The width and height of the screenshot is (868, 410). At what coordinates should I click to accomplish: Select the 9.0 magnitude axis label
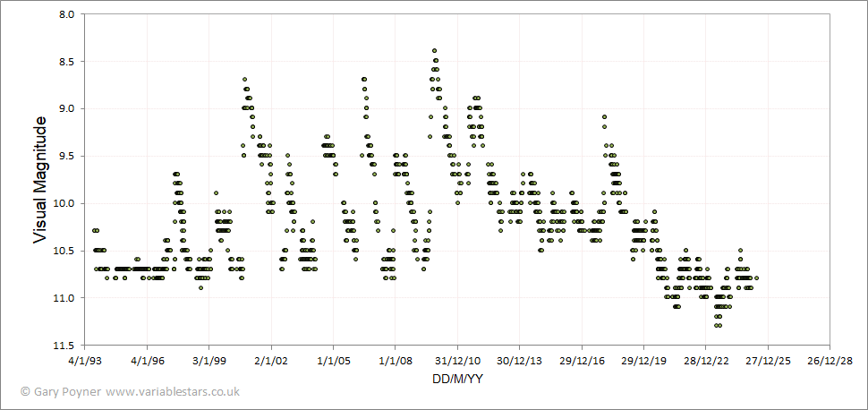coord(67,108)
